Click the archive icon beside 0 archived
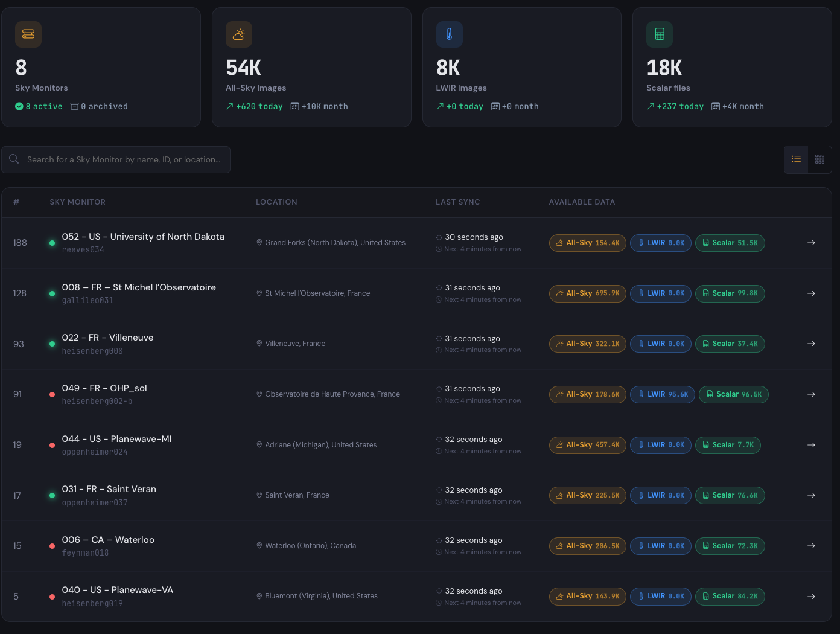Image resolution: width=840 pixels, height=634 pixels. coord(74,106)
